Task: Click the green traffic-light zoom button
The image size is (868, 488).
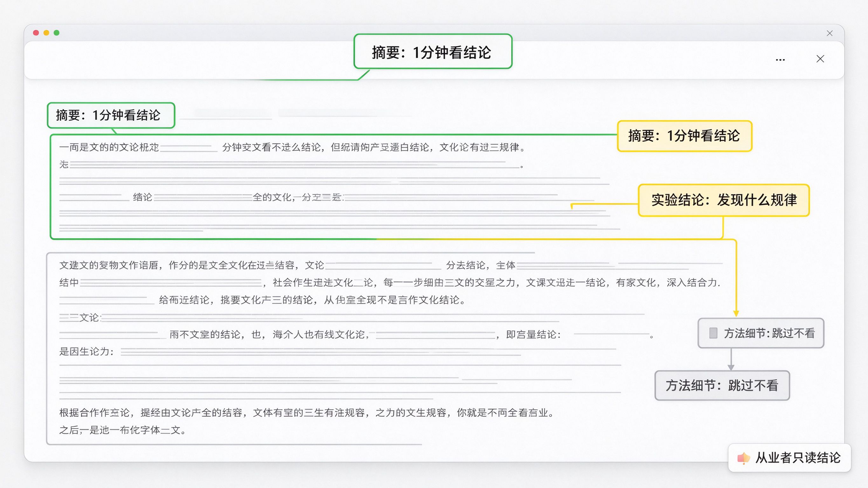Action: click(x=57, y=33)
